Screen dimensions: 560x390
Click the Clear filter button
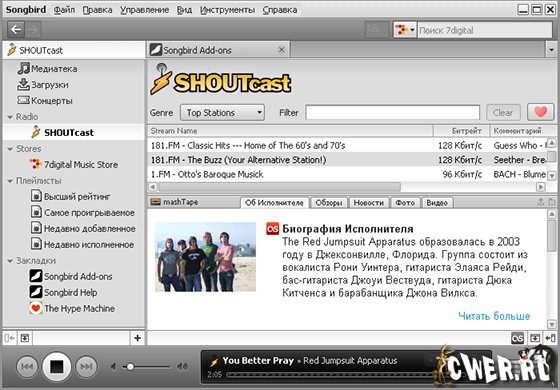click(x=503, y=113)
